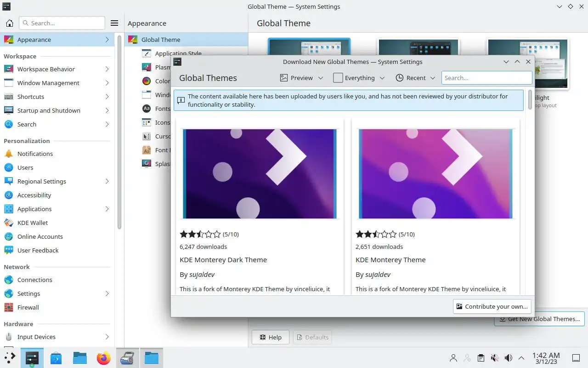This screenshot has width=588, height=368.
Task: Click the Shortcuts keyboard icon
Action: coord(9,97)
